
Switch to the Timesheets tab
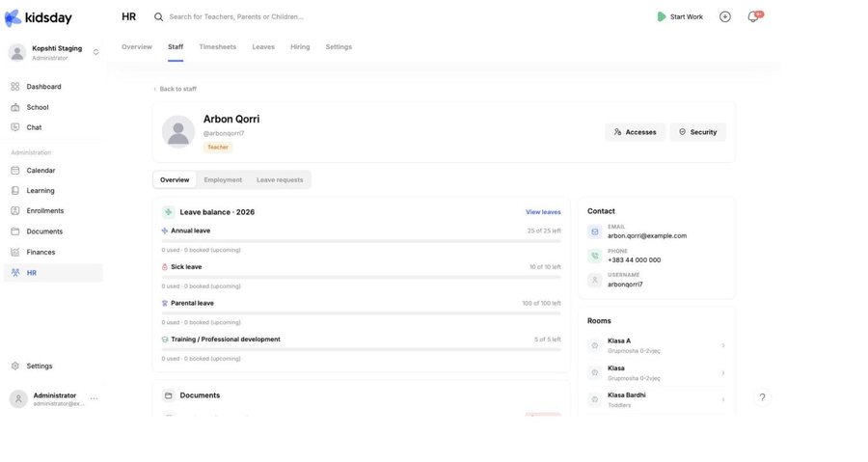[x=218, y=47]
